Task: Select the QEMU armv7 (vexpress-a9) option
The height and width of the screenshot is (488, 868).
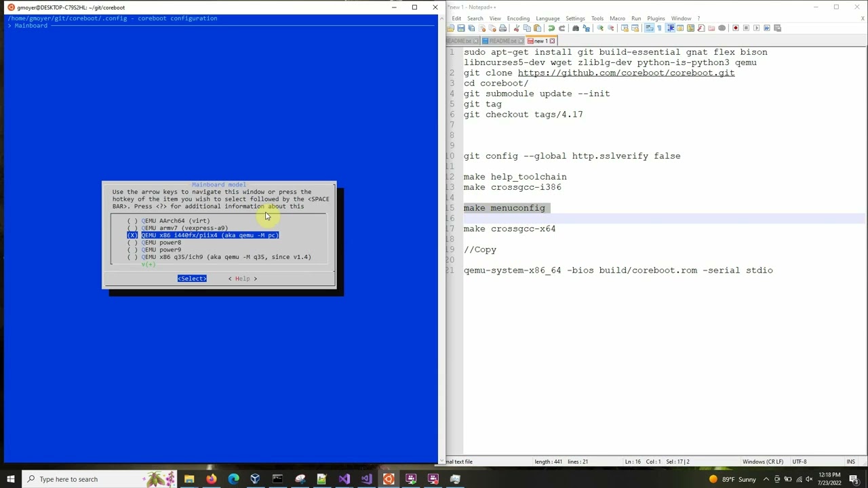Action: pos(177,228)
